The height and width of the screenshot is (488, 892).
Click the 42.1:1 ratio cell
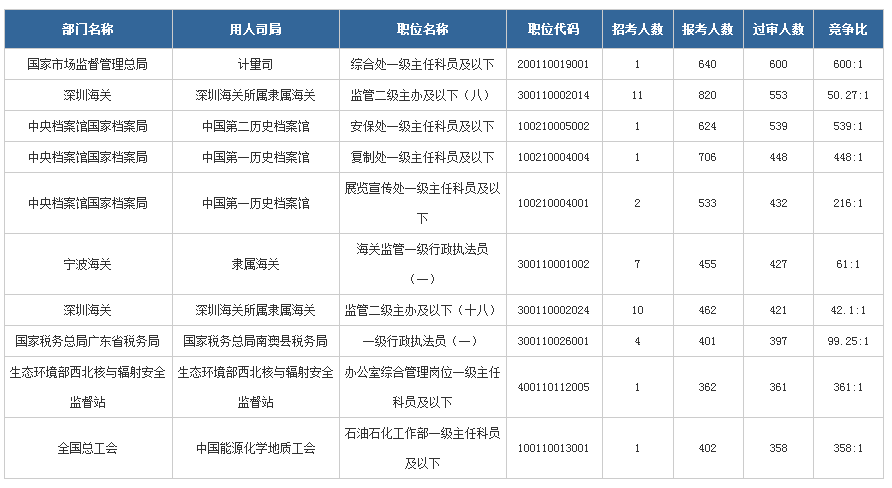[x=848, y=310]
